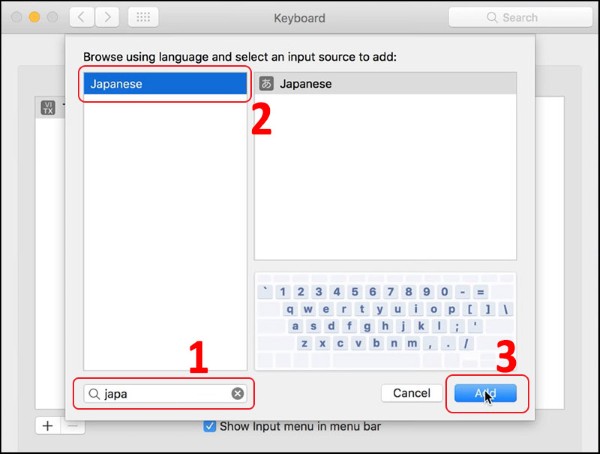Select Japanese in the language list
Image resolution: width=600 pixels, height=454 pixels.
165,84
